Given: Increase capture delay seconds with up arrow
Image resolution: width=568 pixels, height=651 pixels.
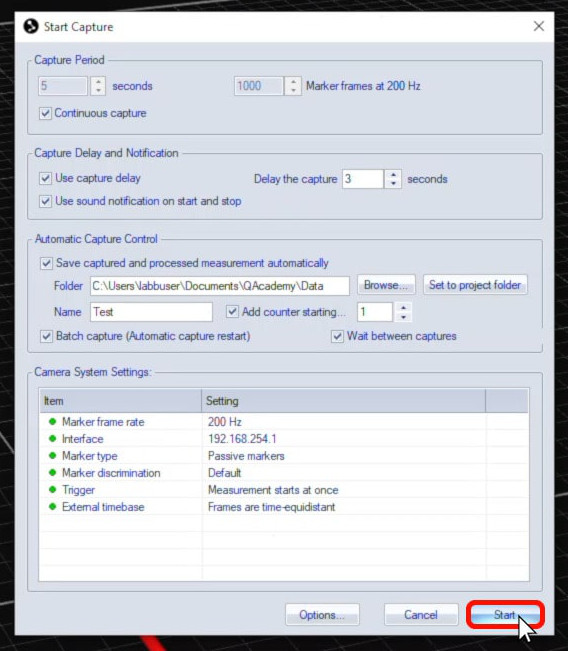Looking at the screenshot, I should click(x=393, y=175).
